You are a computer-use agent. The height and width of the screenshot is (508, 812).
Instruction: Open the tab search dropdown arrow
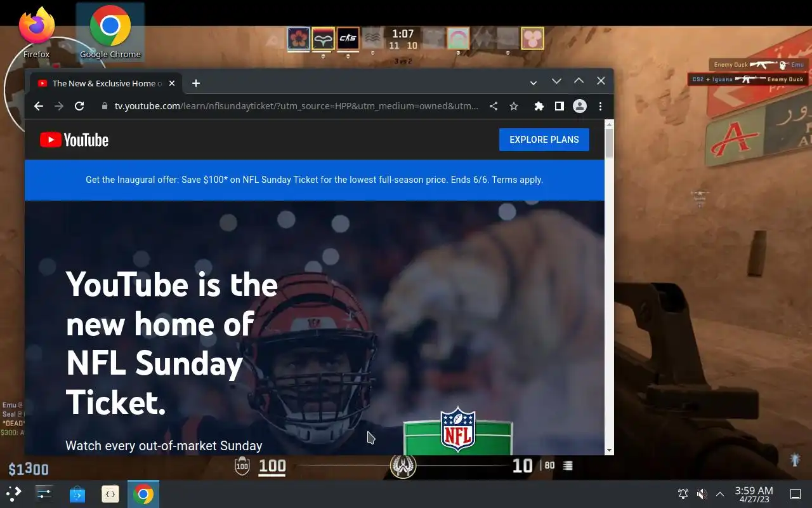point(534,83)
